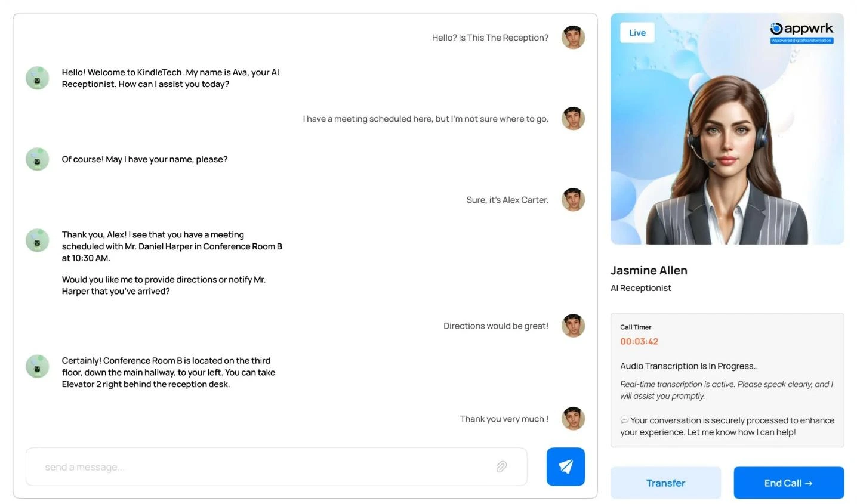Viewport: 857px width, 504px height.
Task: Click the bot avatar next to the name request
Action: (37, 159)
